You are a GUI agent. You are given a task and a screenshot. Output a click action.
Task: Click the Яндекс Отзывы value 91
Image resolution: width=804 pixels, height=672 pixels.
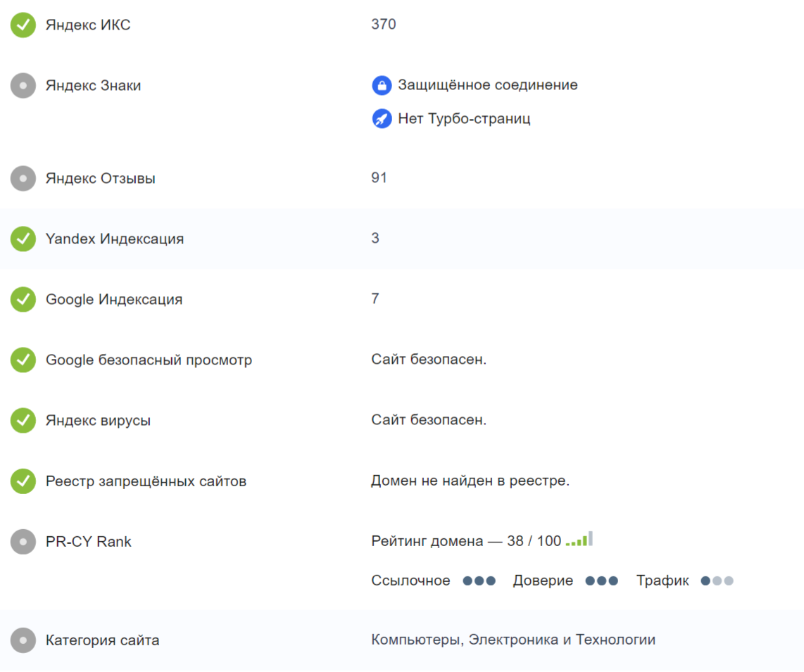click(379, 178)
